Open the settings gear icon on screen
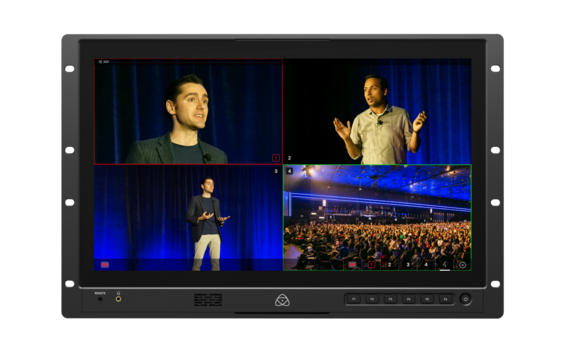Viewport: 572px width, 360px height. click(462, 265)
